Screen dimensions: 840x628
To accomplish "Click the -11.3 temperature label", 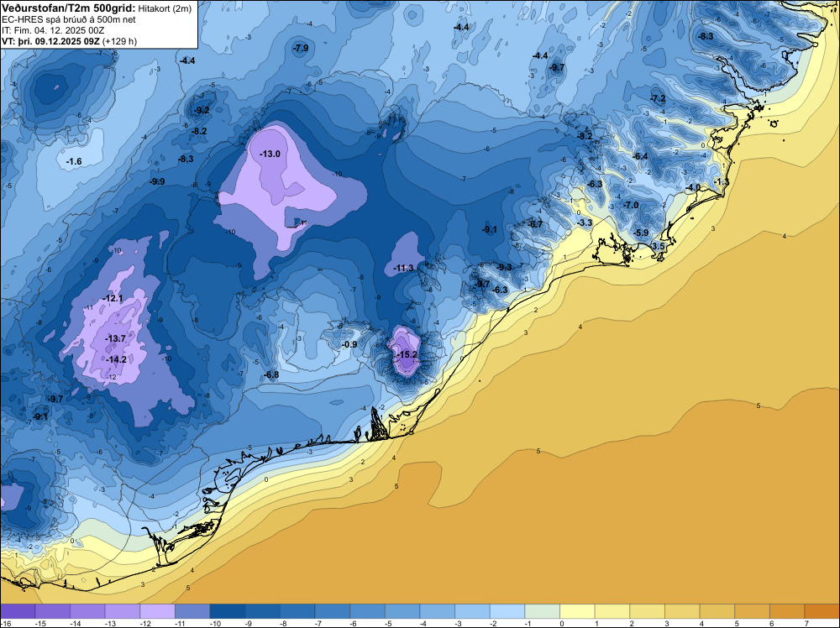I will (x=403, y=268).
